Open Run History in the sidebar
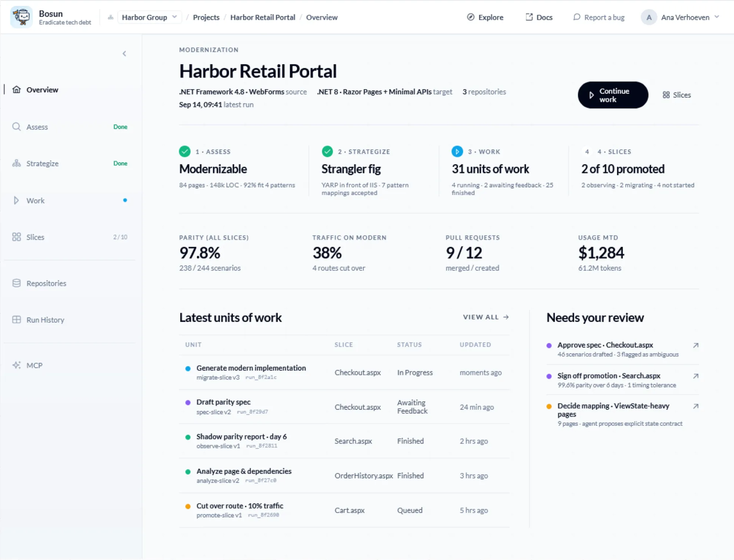Image resolution: width=734 pixels, height=560 pixels. coord(70,320)
